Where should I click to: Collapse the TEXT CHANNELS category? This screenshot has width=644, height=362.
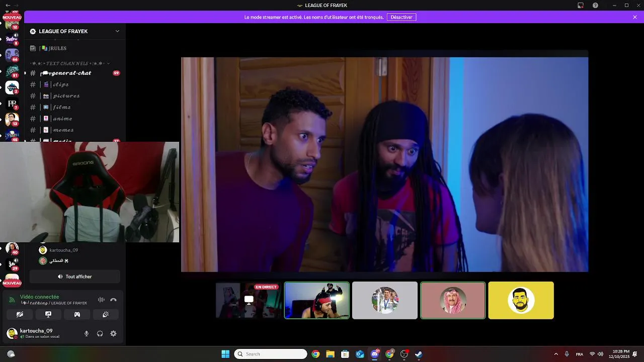pos(69,63)
